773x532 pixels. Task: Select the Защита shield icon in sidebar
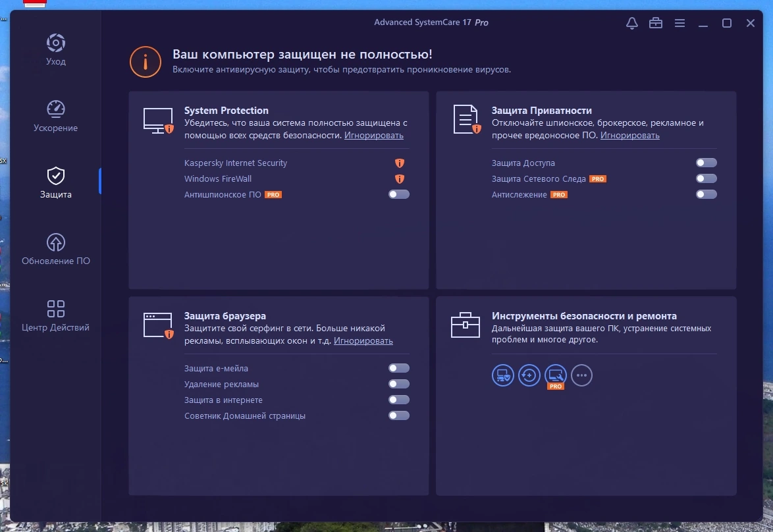point(56,176)
